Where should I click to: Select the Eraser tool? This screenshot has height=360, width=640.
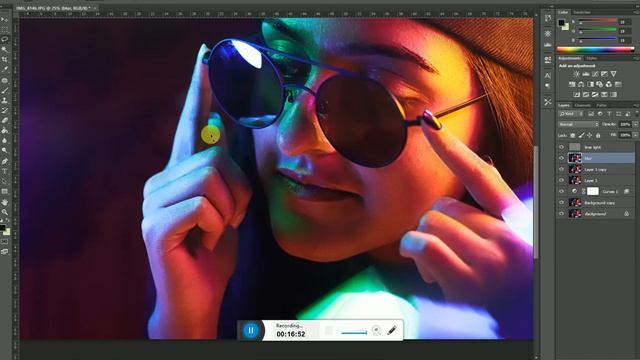point(4,120)
